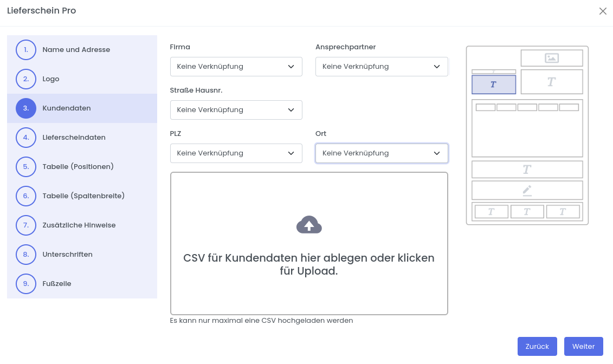Screen dimensions: 613x364
Task: Expand the PLZ dropdown
Action: pyautogui.click(x=236, y=153)
